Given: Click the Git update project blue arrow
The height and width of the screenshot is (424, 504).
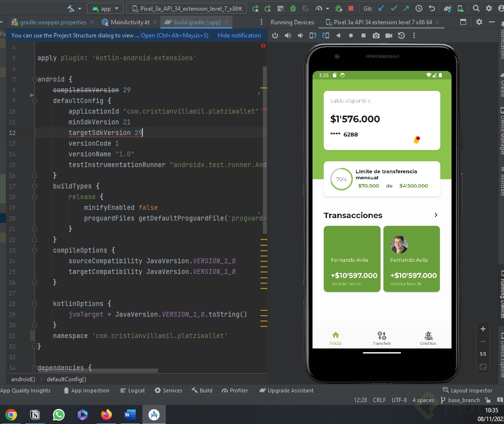Looking at the screenshot, I should point(381,9).
